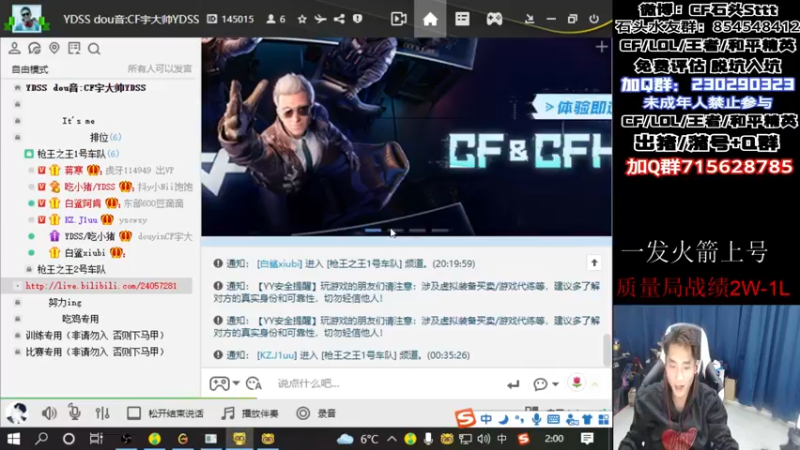Select user 白鲨xiubi in the member list
Viewport: 800px width, 450px height.
click(x=85, y=253)
